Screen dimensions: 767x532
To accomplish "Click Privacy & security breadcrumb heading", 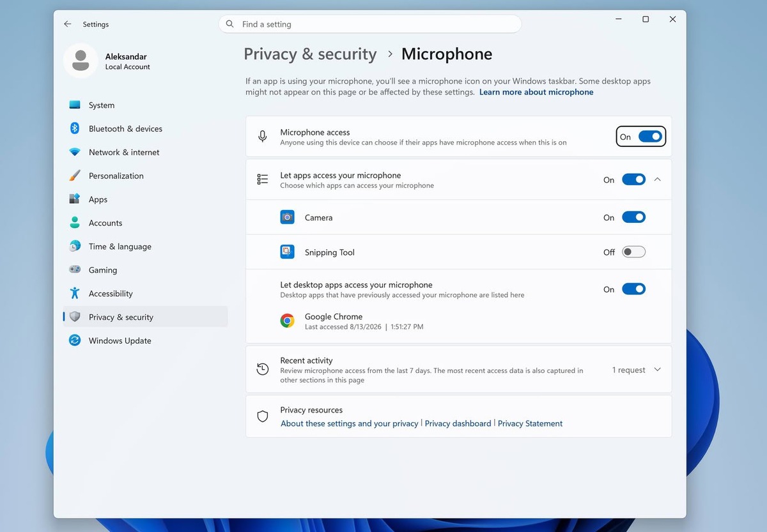I will [x=310, y=54].
